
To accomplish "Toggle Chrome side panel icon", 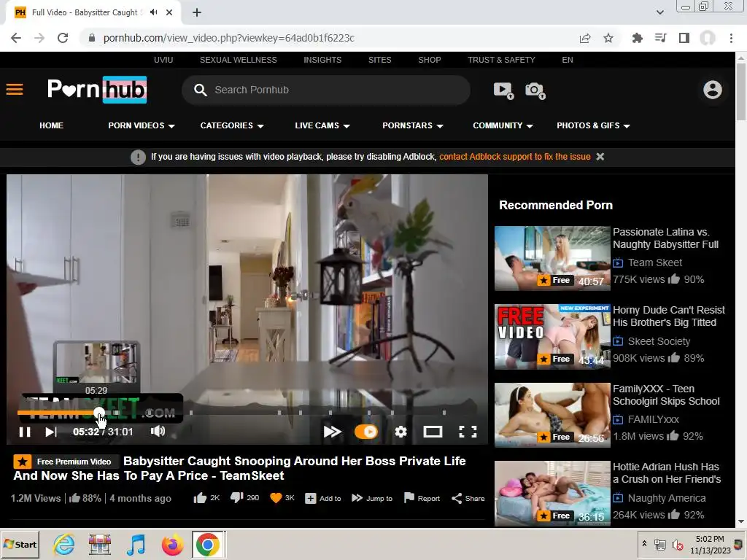I will [x=684, y=38].
